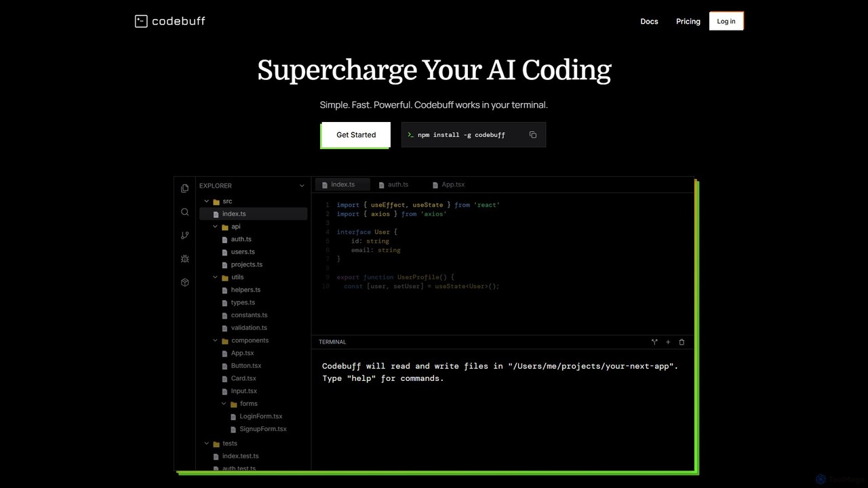Click the 'email: string' code line
868x488 pixels.
tap(376, 250)
